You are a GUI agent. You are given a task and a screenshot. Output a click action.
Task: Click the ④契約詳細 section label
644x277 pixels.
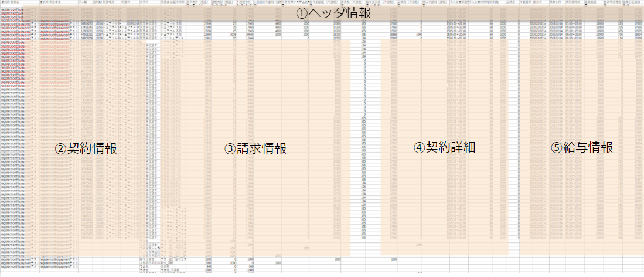coord(442,148)
